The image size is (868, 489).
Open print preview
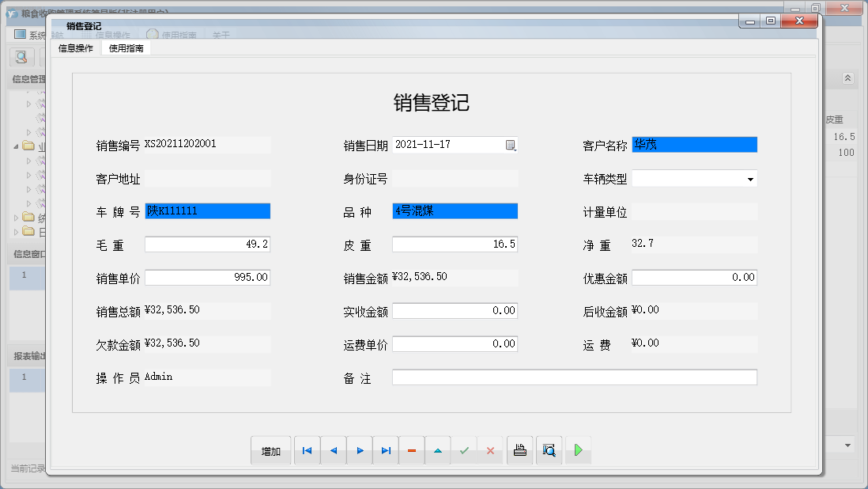coord(549,449)
